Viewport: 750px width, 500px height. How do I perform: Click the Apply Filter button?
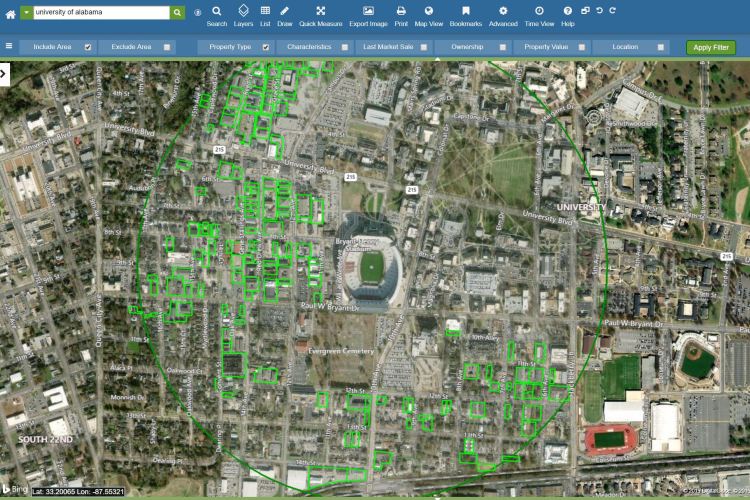coord(711,47)
